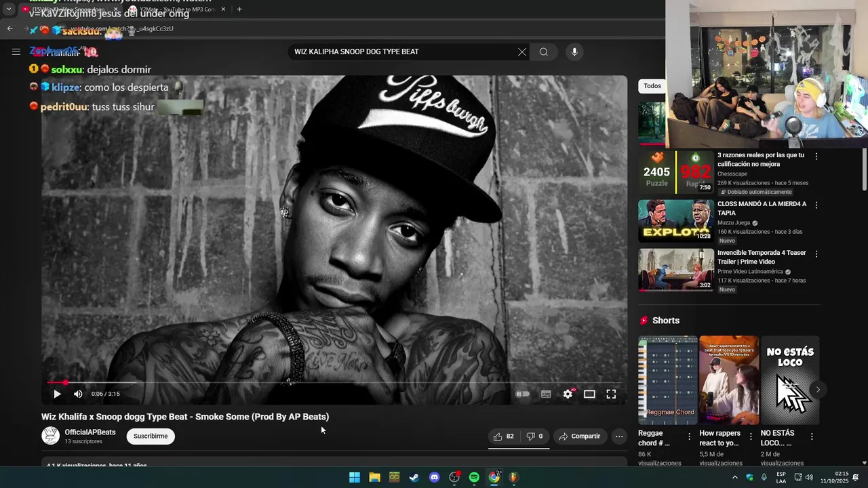Open Steam from the taskbar
Screen dimensions: 868x488
pos(414,477)
